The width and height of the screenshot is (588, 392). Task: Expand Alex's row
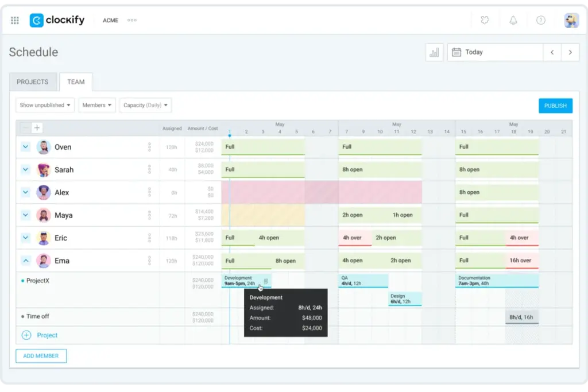point(25,192)
